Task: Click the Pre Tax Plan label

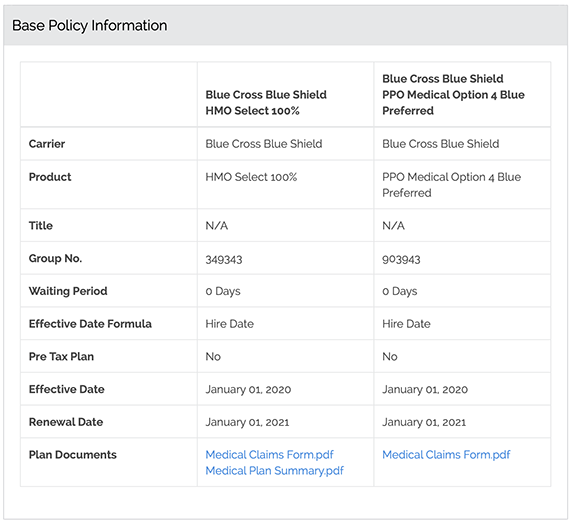Action: pos(61,356)
